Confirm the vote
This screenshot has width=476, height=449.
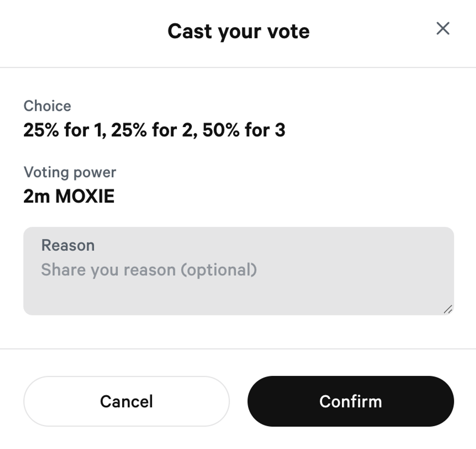350,401
